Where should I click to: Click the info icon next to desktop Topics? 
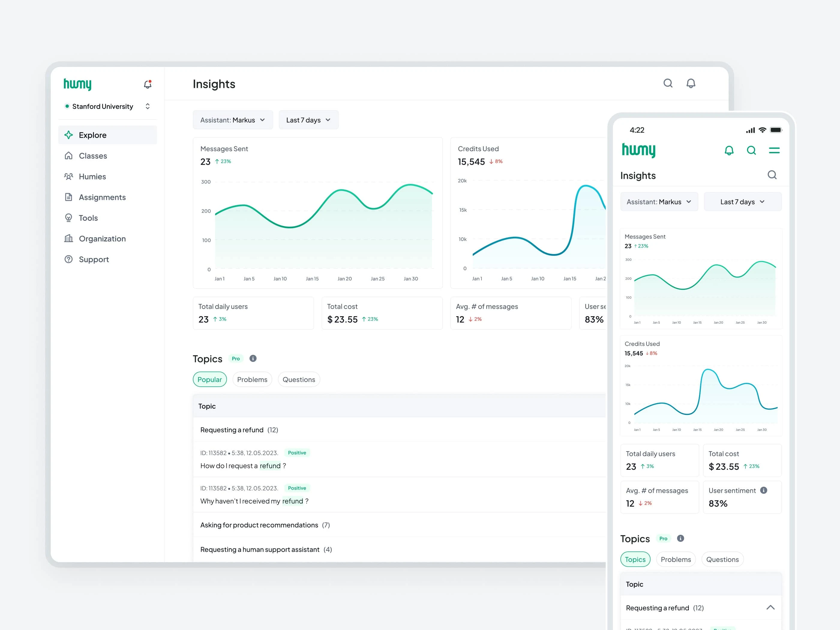pos(253,358)
